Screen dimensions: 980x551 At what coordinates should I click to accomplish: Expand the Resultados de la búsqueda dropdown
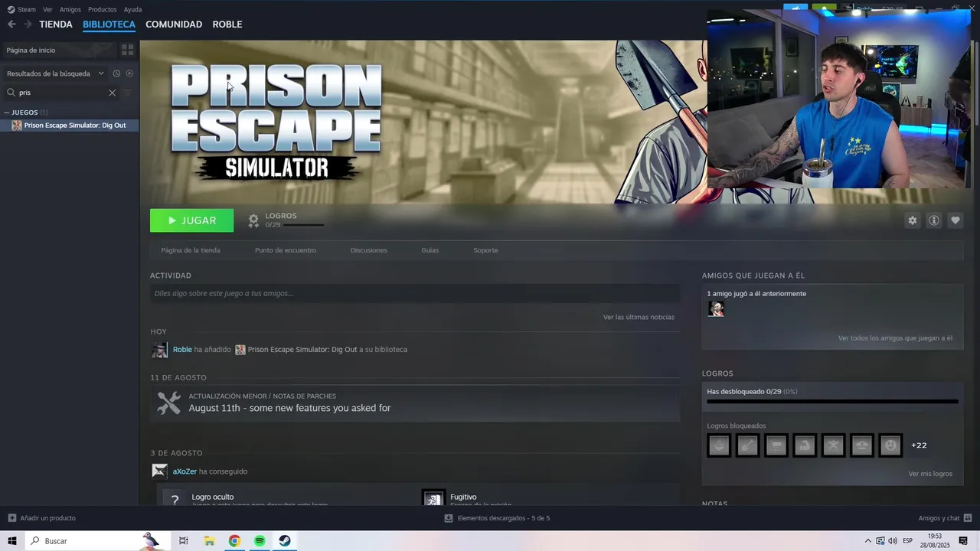click(x=55, y=73)
